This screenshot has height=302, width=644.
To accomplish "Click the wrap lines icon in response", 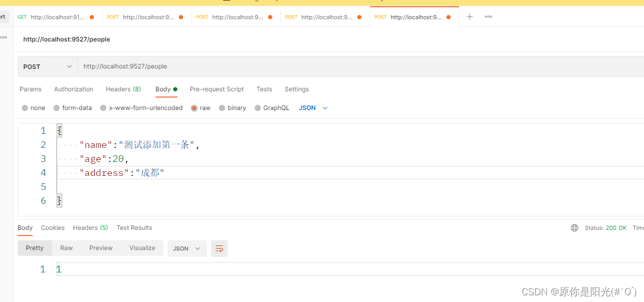I will click(219, 249).
